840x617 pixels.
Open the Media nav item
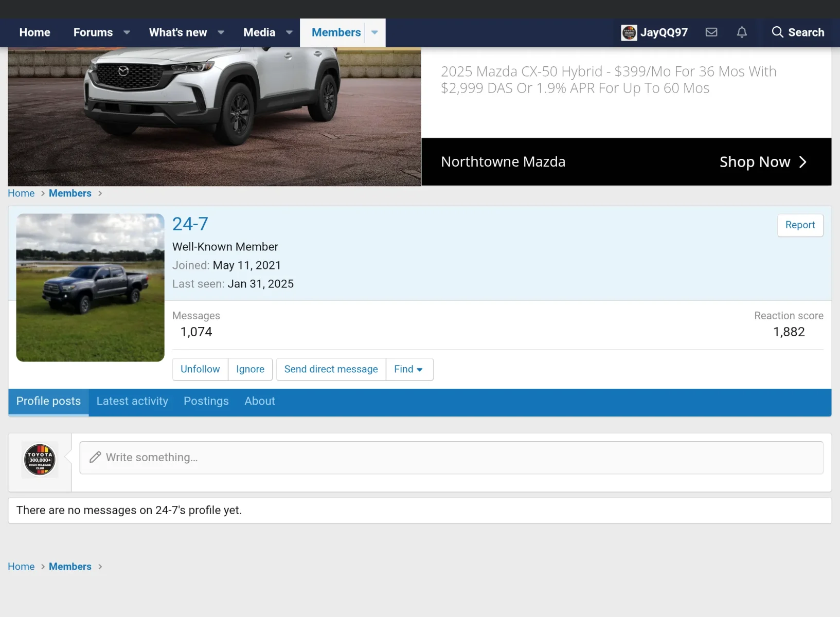pos(259,32)
